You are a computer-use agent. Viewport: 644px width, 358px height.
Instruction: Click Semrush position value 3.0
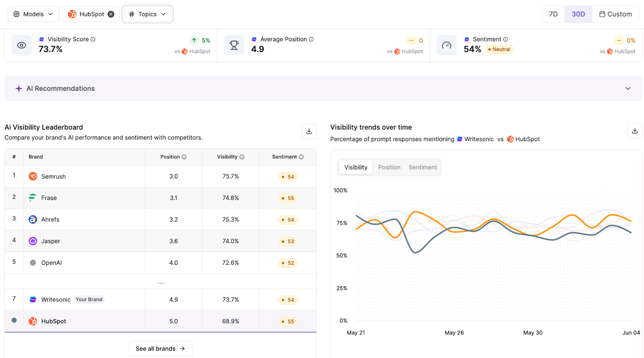click(173, 176)
